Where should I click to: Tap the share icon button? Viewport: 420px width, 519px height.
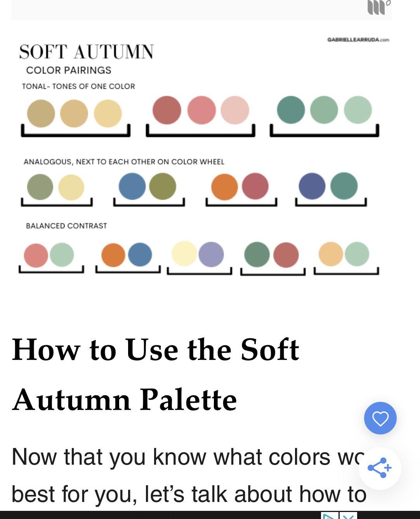[x=380, y=468]
